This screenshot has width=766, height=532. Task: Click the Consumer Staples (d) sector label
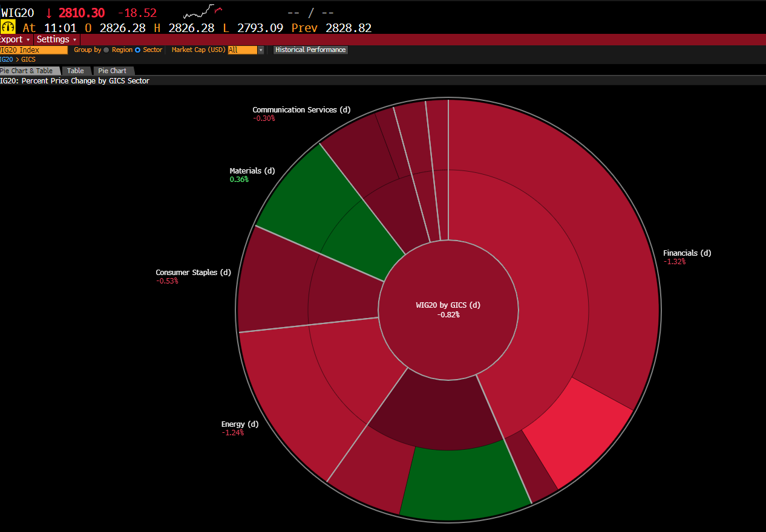pyautogui.click(x=193, y=273)
